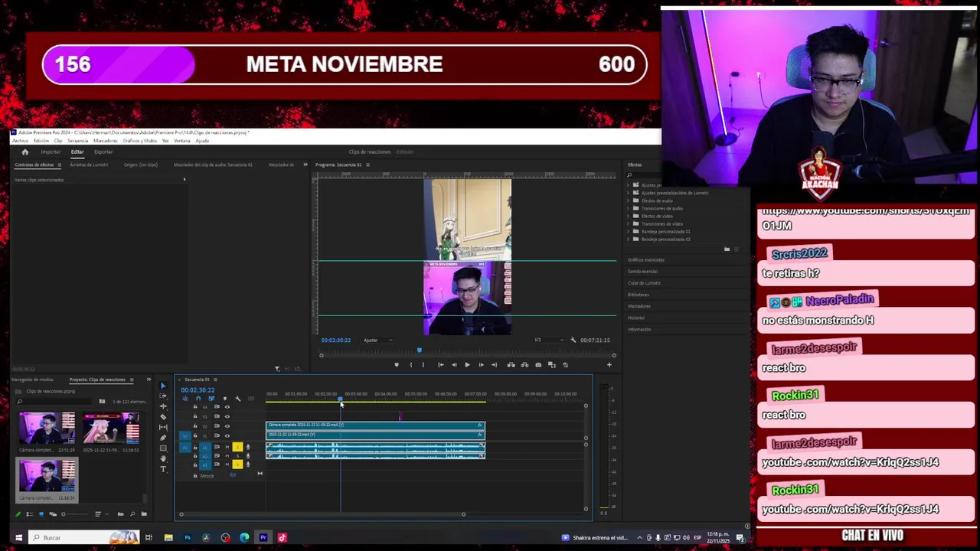Open the Photoshop taskbar icon
Image resolution: width=980 pixels, height=551 pixels.
pos(187,537)
